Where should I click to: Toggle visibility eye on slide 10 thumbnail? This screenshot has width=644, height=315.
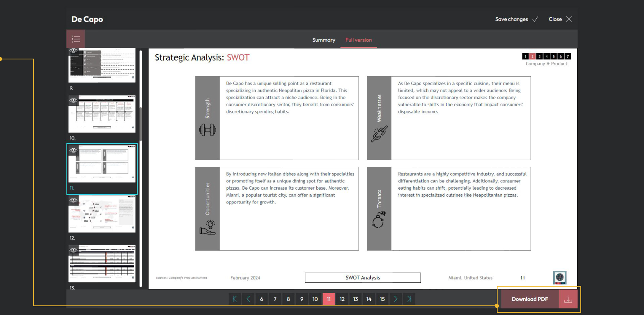(73, 100)
